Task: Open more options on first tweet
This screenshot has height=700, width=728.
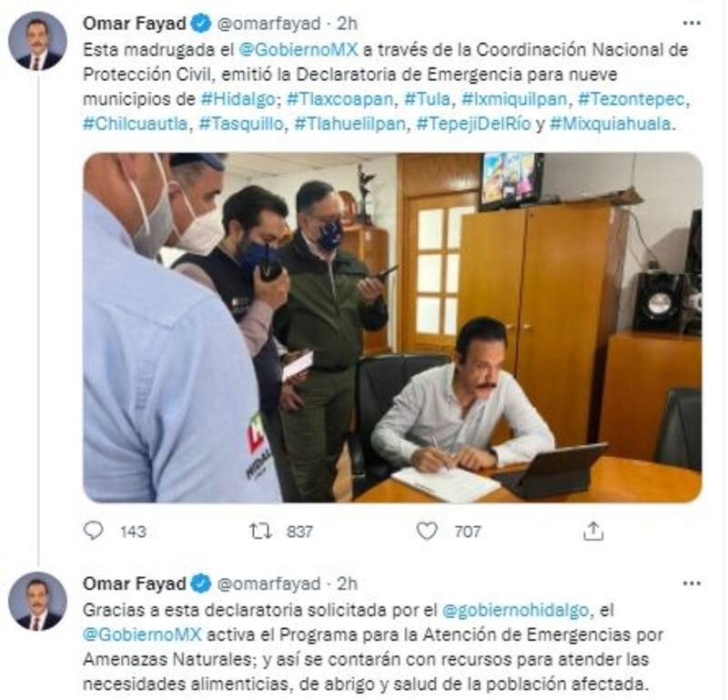Action: click(x=692, y=24)
